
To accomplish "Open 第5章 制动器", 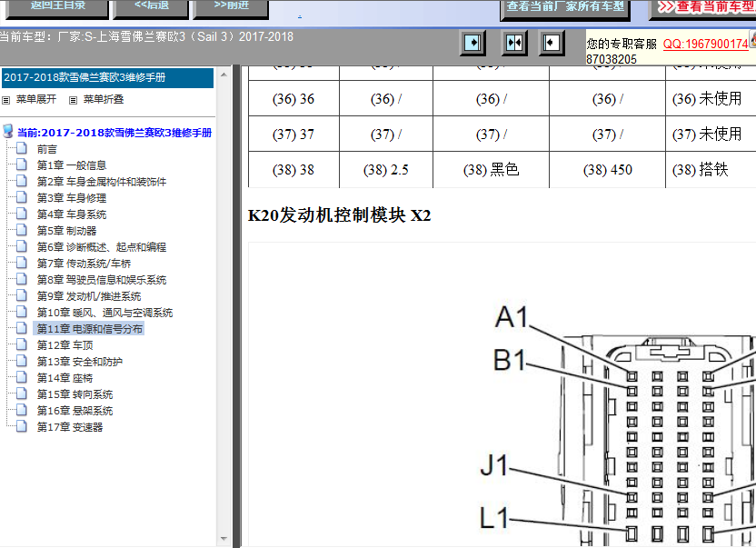I will pyautogui.click(x=66, y=231).
